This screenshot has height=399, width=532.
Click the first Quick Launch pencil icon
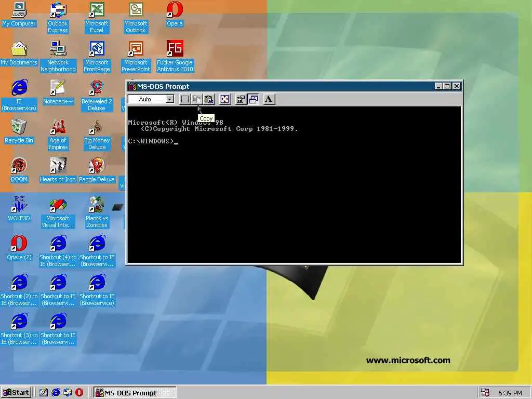[44, 393]
